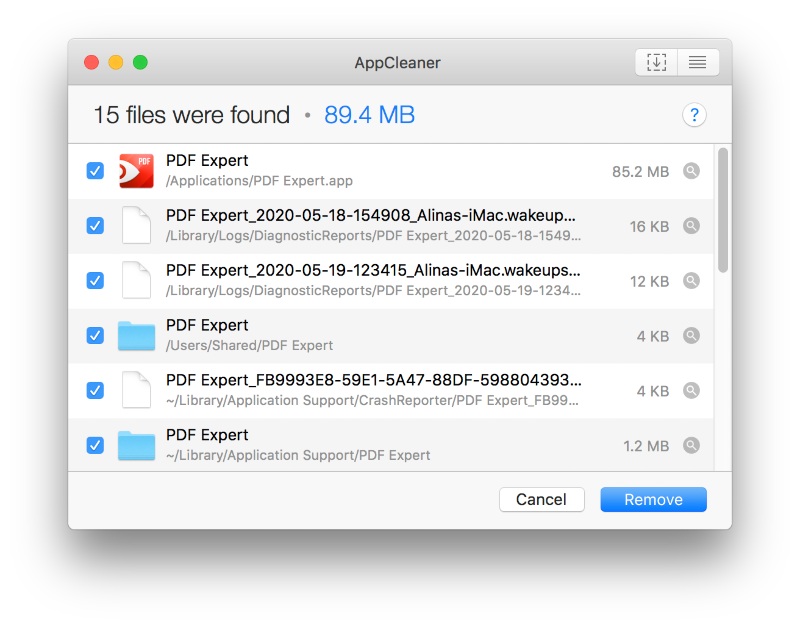
Task: Click the 89.4 MB total size text
Action: point(369,115)
